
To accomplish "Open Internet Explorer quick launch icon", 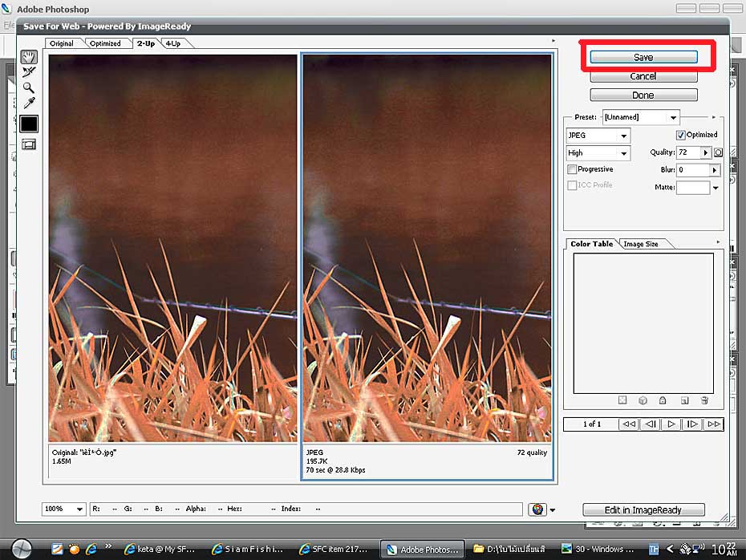I will coord(91,549).
